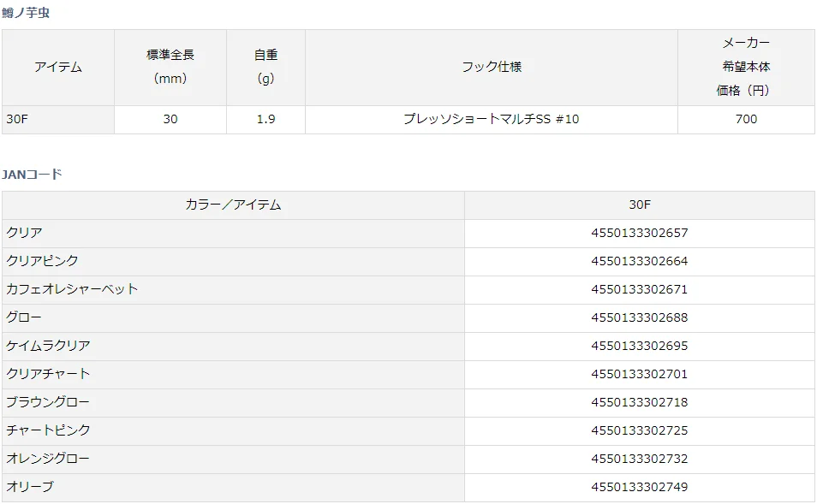Click the プレッソショートマルチSS #10 hook cell
This screenshot has width=817, height=504.
[x=491, y=120]
